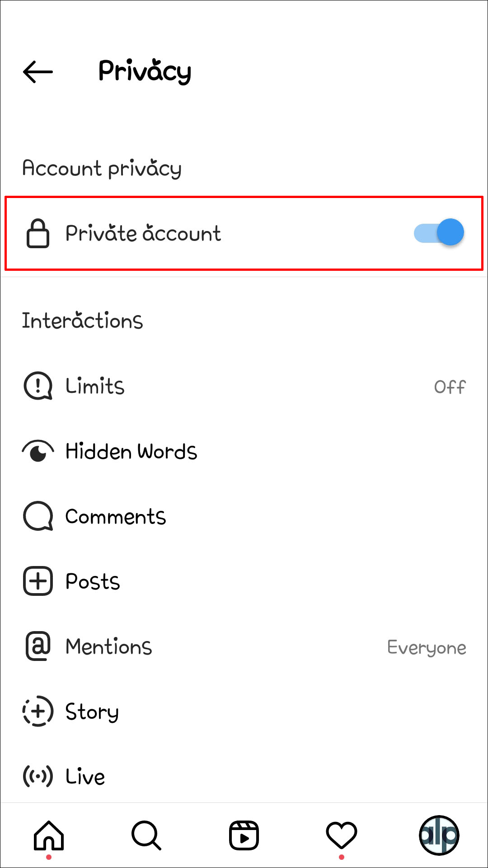Viewport: 488px width, 868px height.
Task: Tap the Mentions at-sign icon
Action: point(38,646)
